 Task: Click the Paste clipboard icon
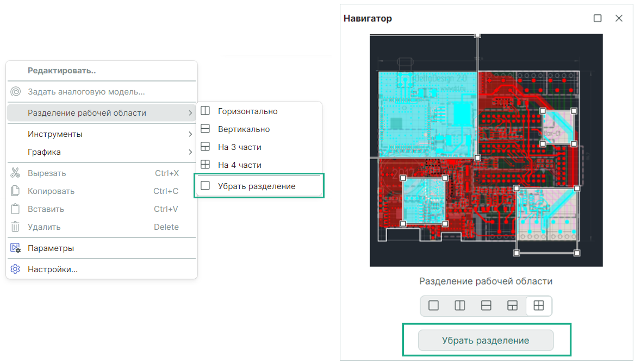click(15, 209)
